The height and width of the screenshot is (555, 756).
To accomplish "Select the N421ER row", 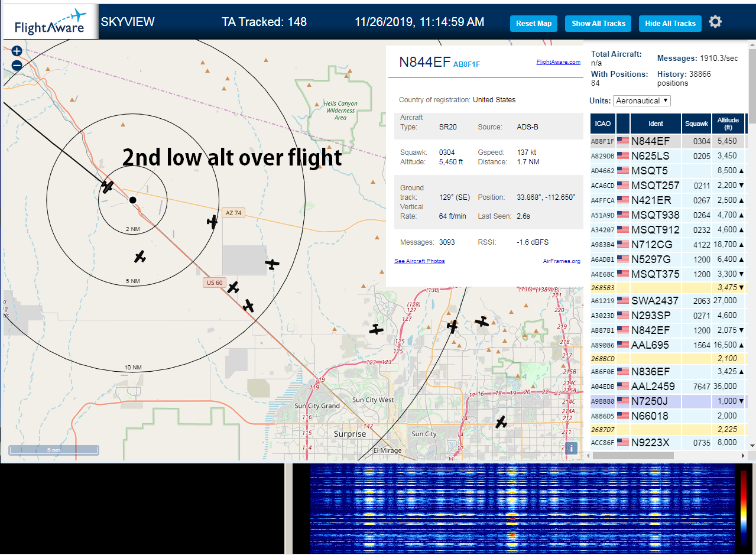I will [668, 200].
